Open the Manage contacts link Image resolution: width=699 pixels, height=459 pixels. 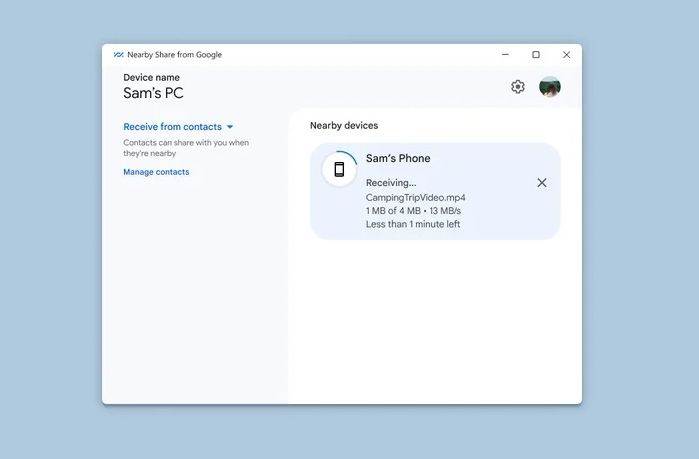[156, 172]
